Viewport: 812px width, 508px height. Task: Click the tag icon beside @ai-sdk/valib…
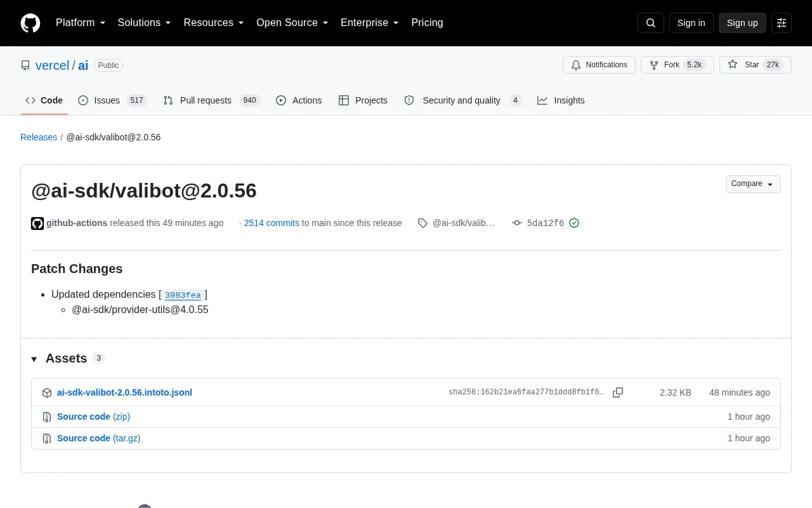click(422, 223)
